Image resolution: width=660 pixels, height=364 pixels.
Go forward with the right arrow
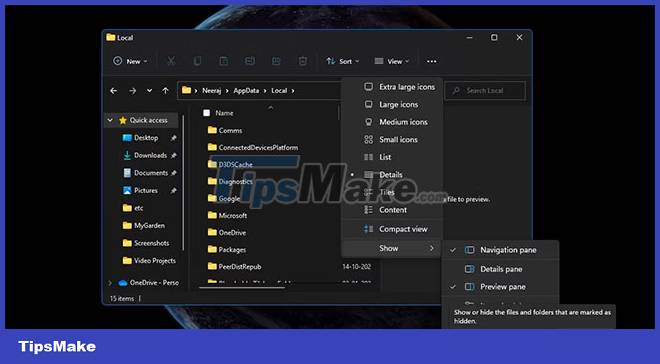click(133, 90)
